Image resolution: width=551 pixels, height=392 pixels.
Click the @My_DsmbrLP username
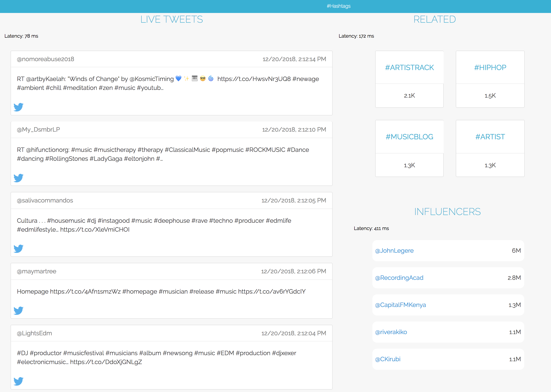click(38, 130)
